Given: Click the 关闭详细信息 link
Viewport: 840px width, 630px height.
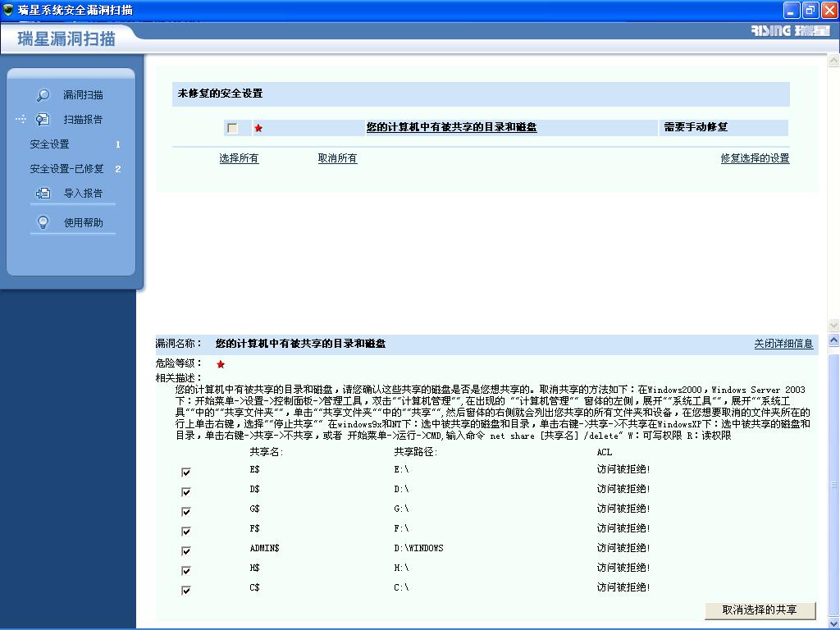Looking at the screenshot, I should 783,344.
